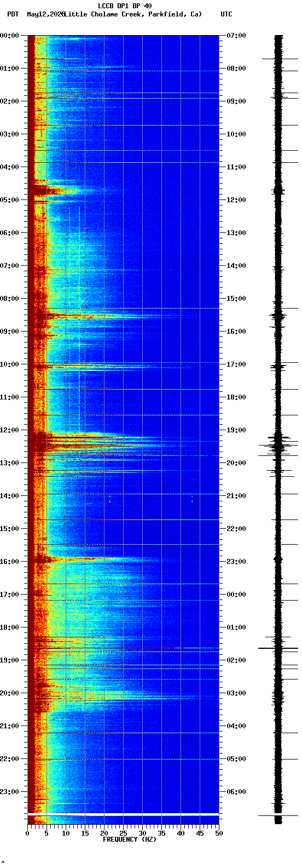
Task: Select 23:00 on the UTC axis
Action: point(236,562)
